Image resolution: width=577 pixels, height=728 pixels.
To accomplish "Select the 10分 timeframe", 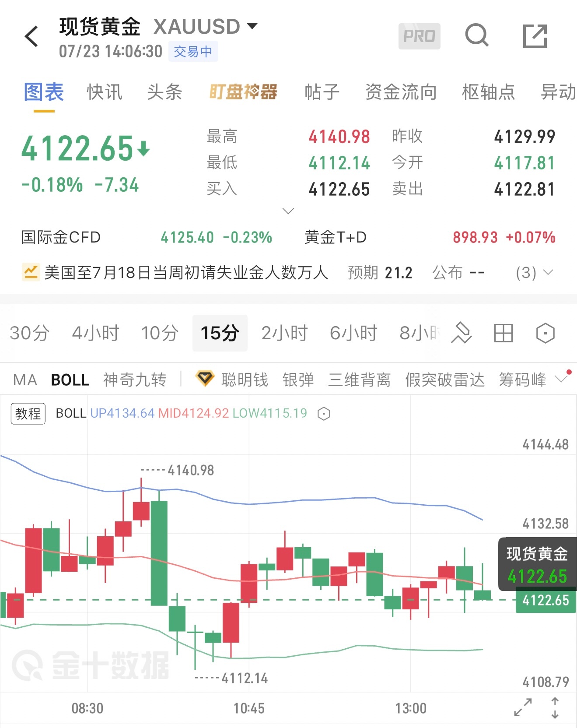I will click(x=160, y=333).
